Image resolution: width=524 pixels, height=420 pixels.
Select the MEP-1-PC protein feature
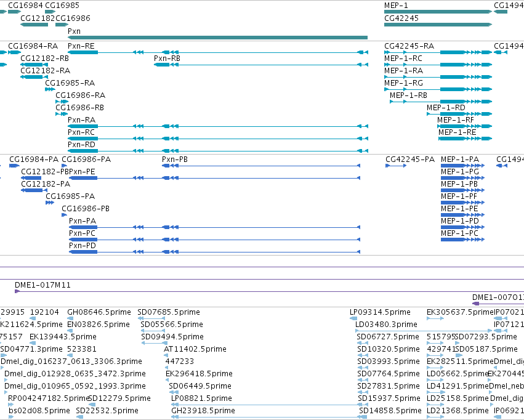click(x=463, y=240)
